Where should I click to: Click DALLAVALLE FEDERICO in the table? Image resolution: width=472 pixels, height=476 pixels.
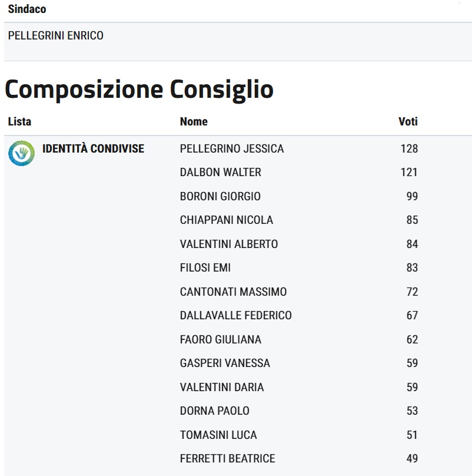coord(236,316)
